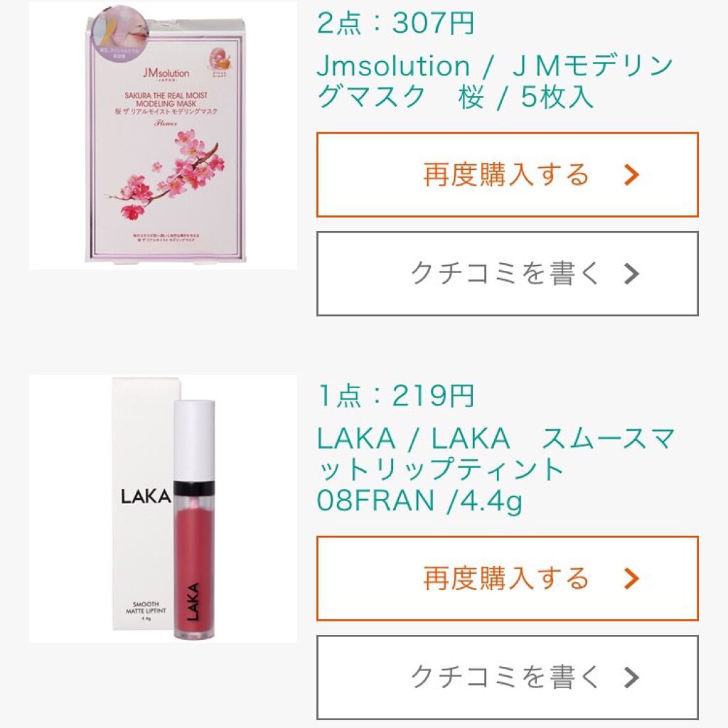728x728 pixels.
Task: Write a review for the Jmsolution mask
Action: pyautogui.click(x=508, y=274)
